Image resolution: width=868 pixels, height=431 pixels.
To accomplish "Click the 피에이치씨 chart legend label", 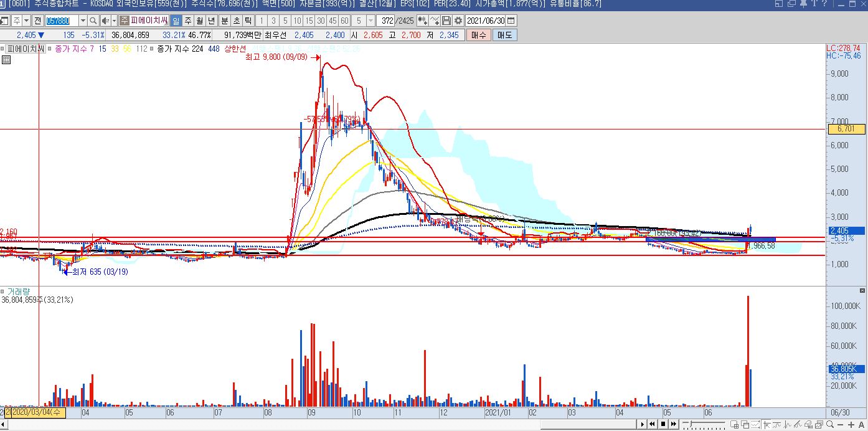I will [25, 49].
